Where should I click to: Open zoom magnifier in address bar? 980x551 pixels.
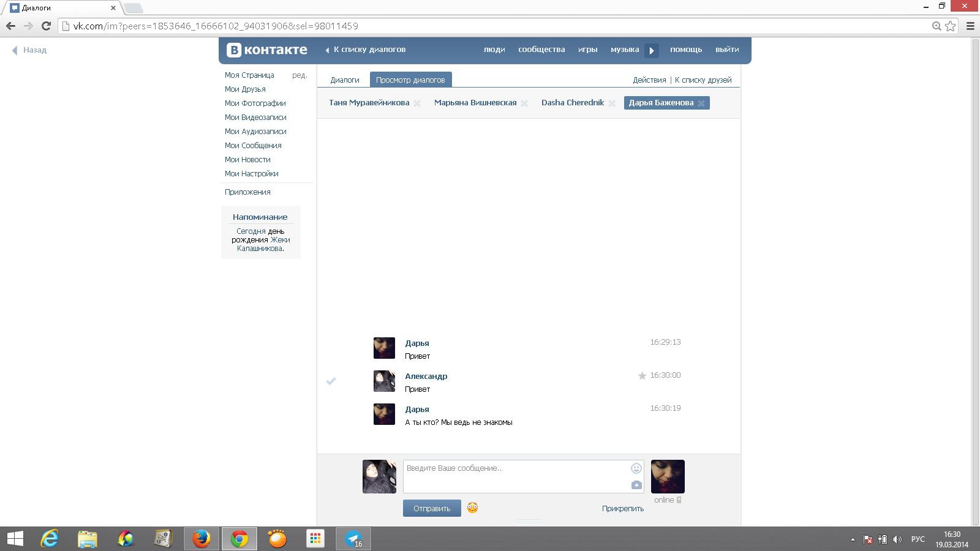click(x=937, y=26)
